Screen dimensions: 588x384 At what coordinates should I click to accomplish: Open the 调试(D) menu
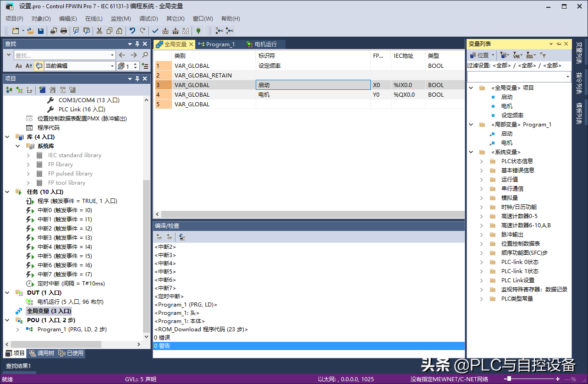click(148, 19)
